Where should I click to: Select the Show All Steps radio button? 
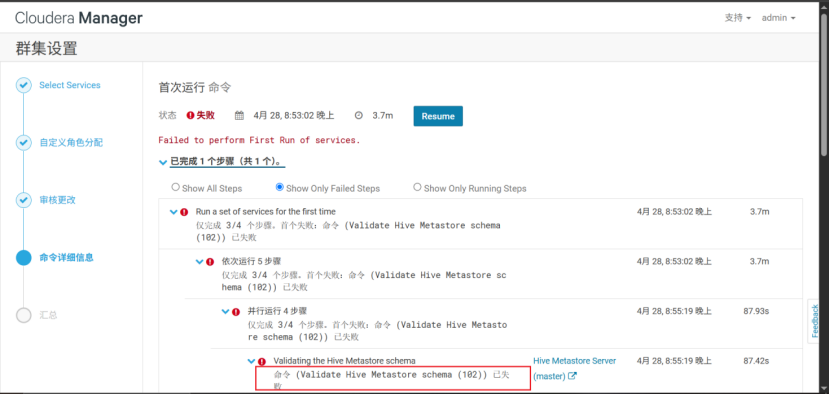tap(176, 187)
